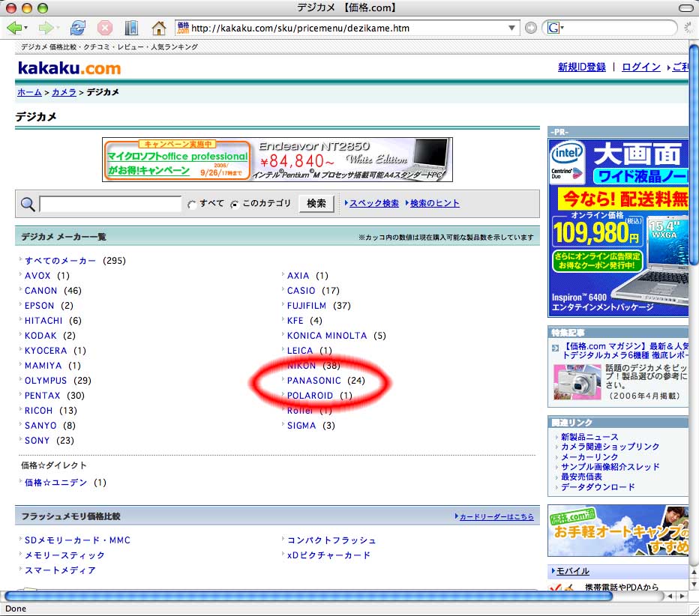
Task: Click the kakaku site favicon in address bar
Action: point(183,28)
